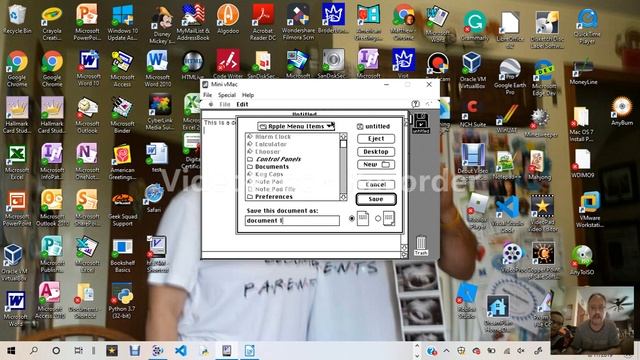
Task: Open the Apple menu in emulated Mac
Action: coord(211,104)
